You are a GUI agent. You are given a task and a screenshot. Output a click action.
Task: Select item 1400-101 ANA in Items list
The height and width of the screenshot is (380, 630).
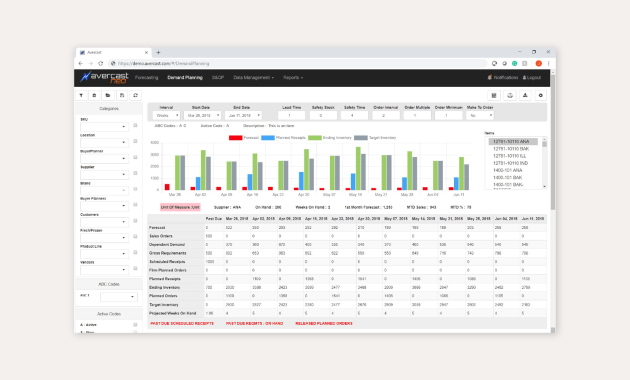click(507, 170)
